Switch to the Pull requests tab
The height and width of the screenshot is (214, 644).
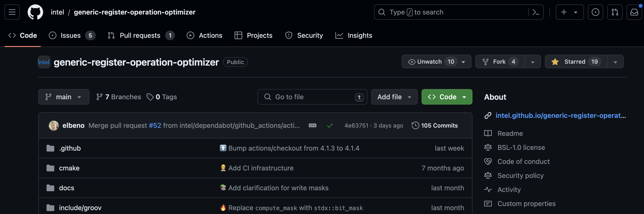[141, 35]
